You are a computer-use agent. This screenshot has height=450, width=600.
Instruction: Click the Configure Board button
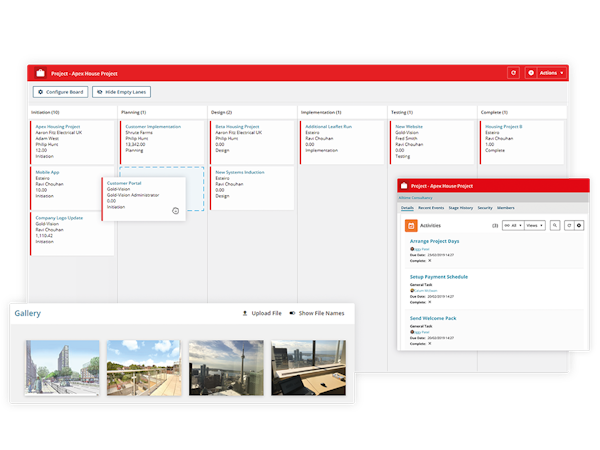pyautogui.click(x=60, y=92)
